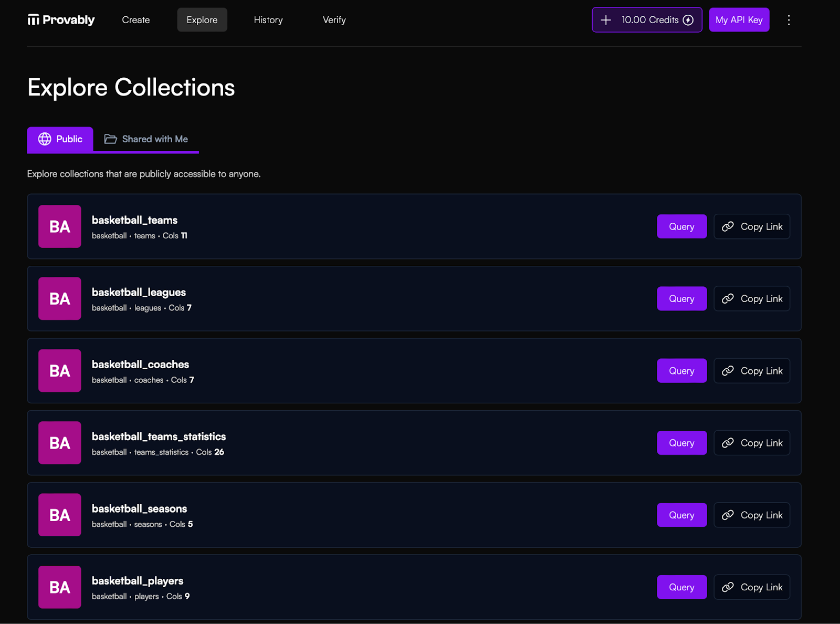Query the basketball_teams collection

tap(681, 226)
